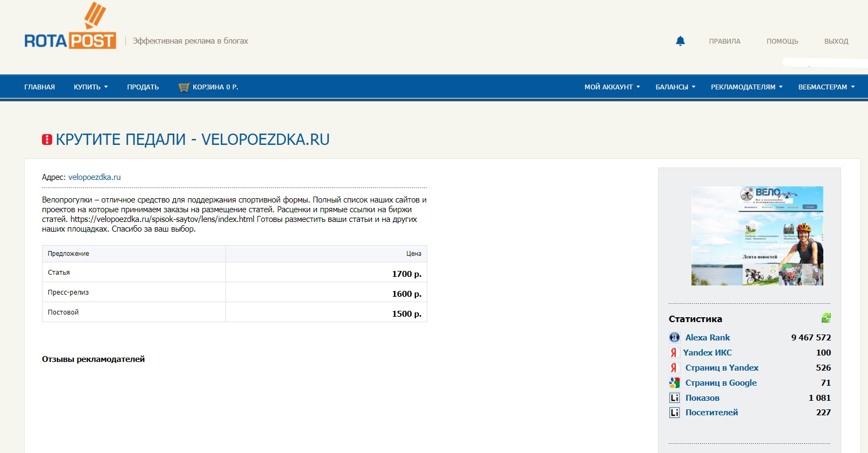Go to the Главная page
Screen dimensions: 868x453
[39, 87]
